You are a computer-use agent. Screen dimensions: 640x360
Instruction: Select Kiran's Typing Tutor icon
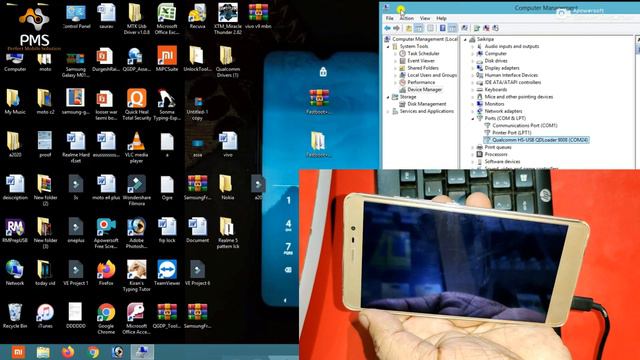(136, 276)
